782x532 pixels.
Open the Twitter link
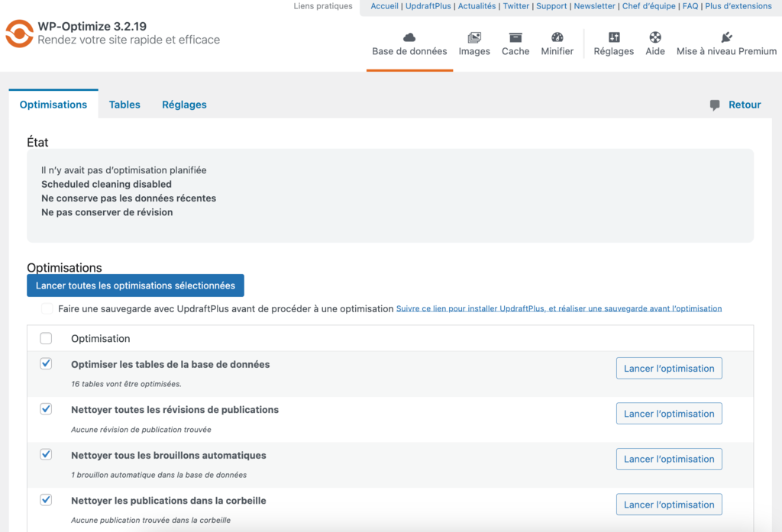coord(515,6)
